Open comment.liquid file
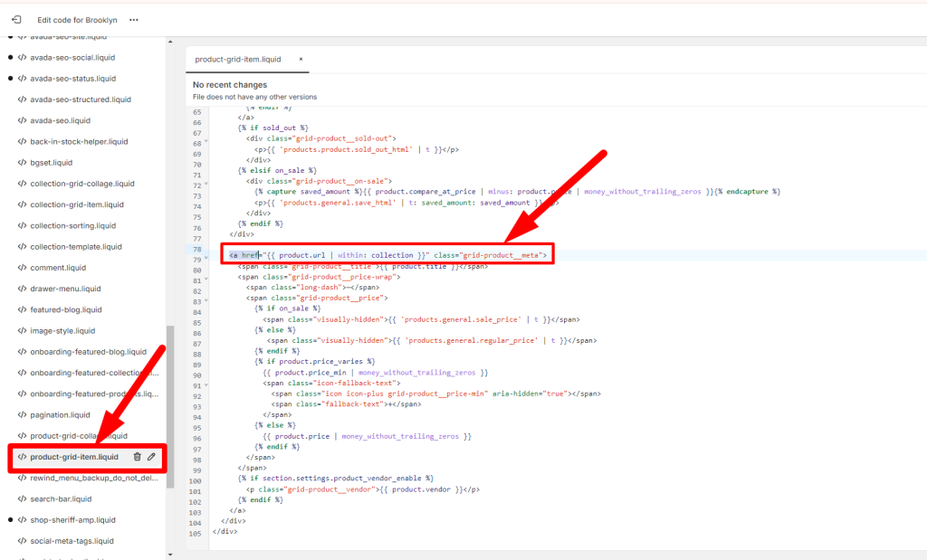 click(58, 268)
